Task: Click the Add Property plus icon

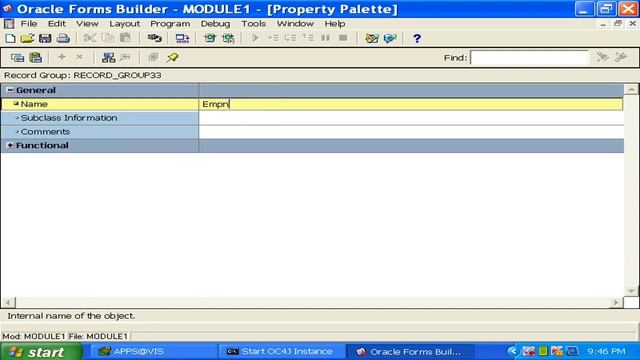Action: coord(62,57)
